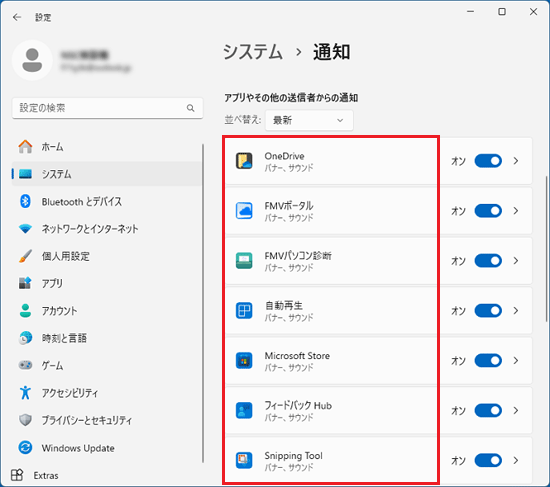Expand Snipping Tool settings chevron

(x=516, y=460)
